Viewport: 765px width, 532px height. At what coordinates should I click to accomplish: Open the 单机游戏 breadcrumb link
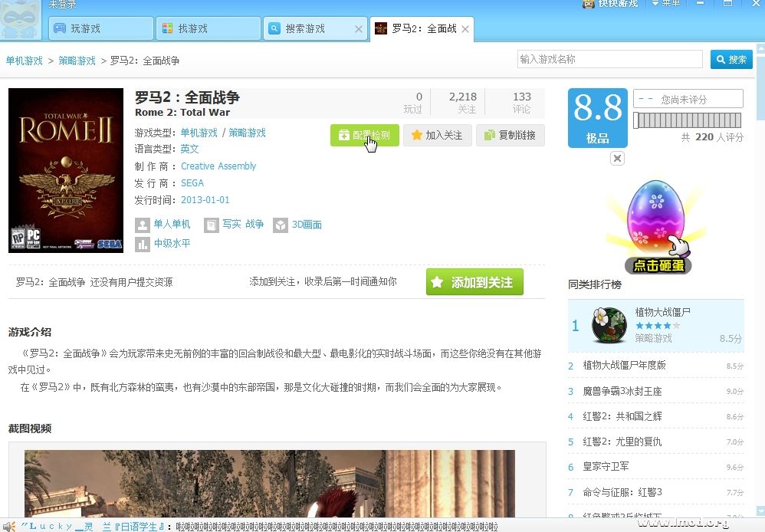(25, 61)
